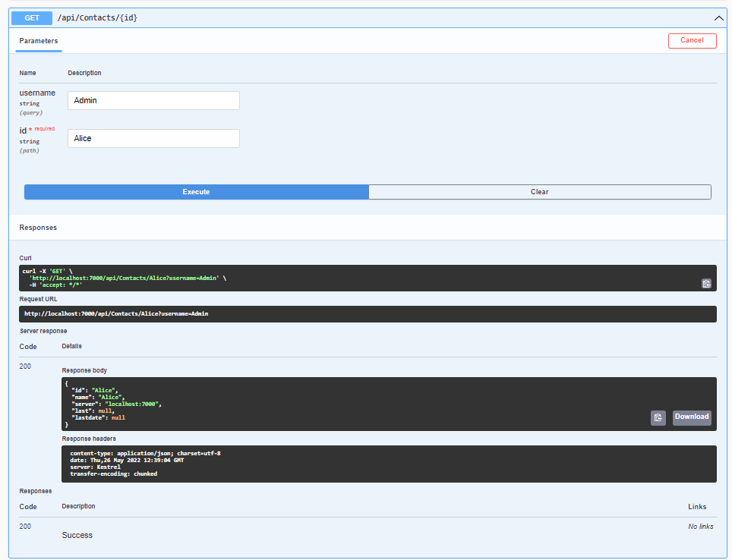732x560 pixels.
Task: Copy the response body to clipboard
Action: [x=658, y=417]
